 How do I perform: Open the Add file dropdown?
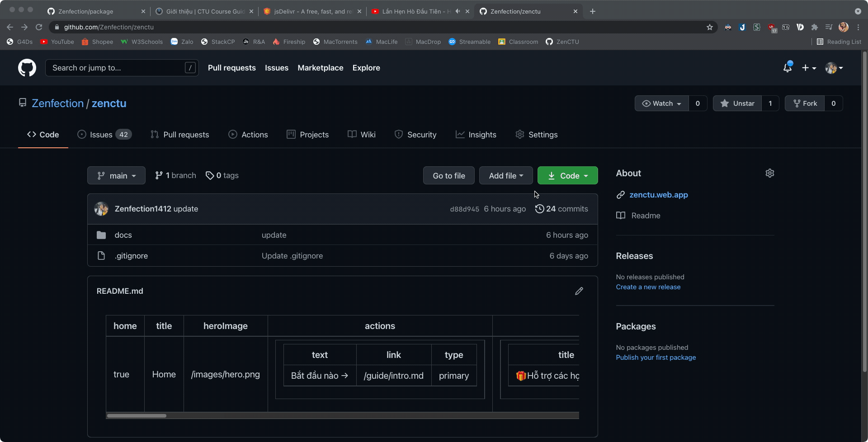point(506,175)
